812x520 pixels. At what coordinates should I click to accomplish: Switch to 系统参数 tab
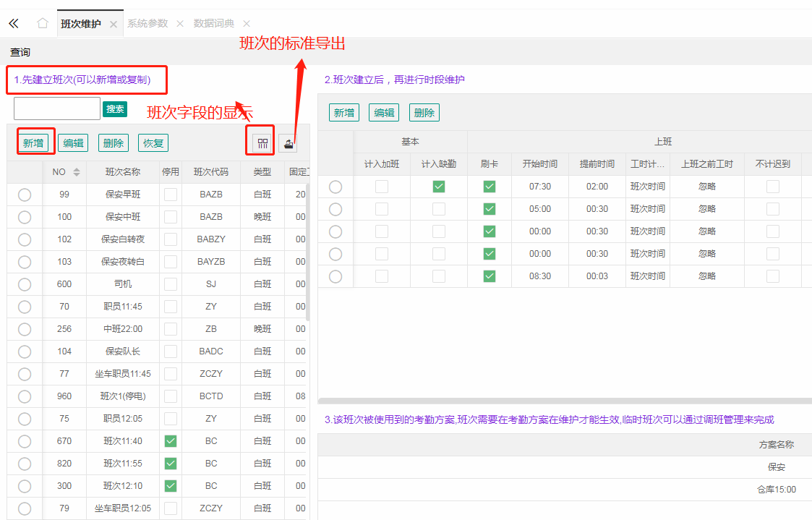pyautogui.click(x=148, y=24)
